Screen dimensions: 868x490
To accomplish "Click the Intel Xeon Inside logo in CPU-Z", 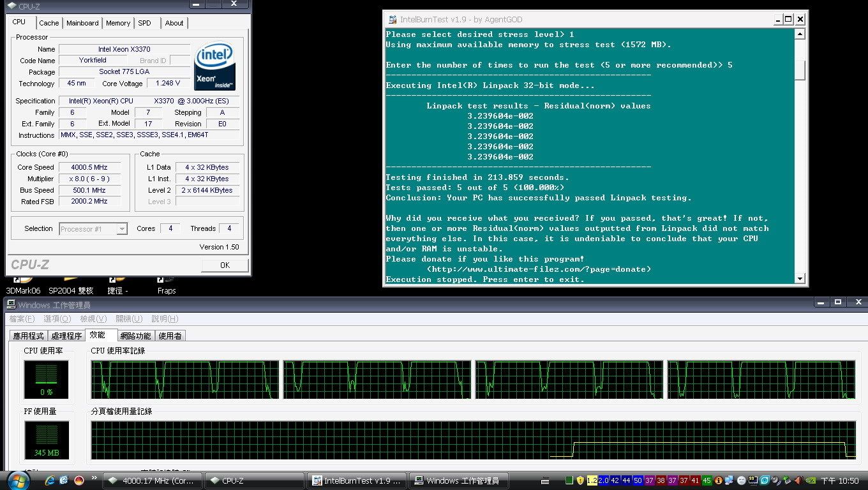I will (x=214, y=66).
